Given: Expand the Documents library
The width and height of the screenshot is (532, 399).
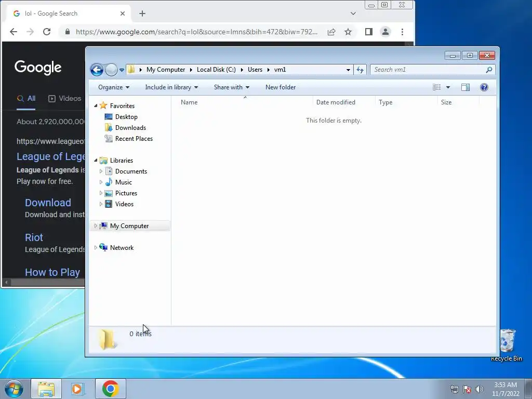Looking at the screenshot, I should (x=101, y=171).
